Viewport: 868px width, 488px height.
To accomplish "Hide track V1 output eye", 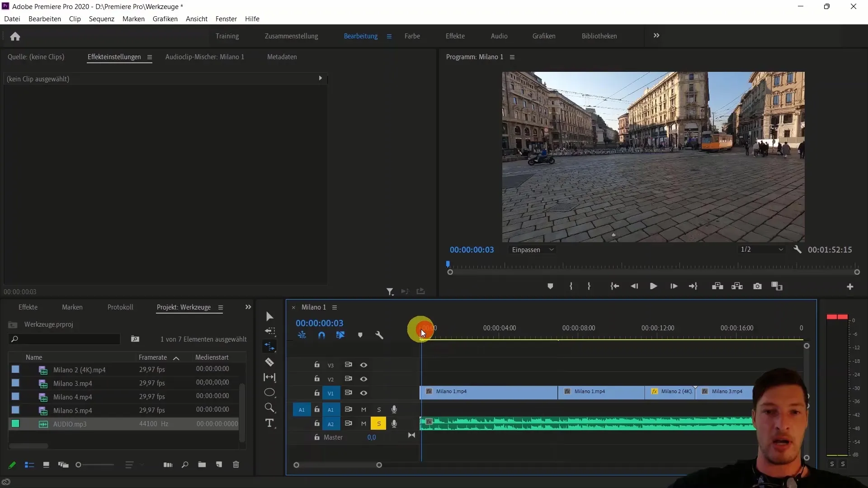I will coord(363,393).
